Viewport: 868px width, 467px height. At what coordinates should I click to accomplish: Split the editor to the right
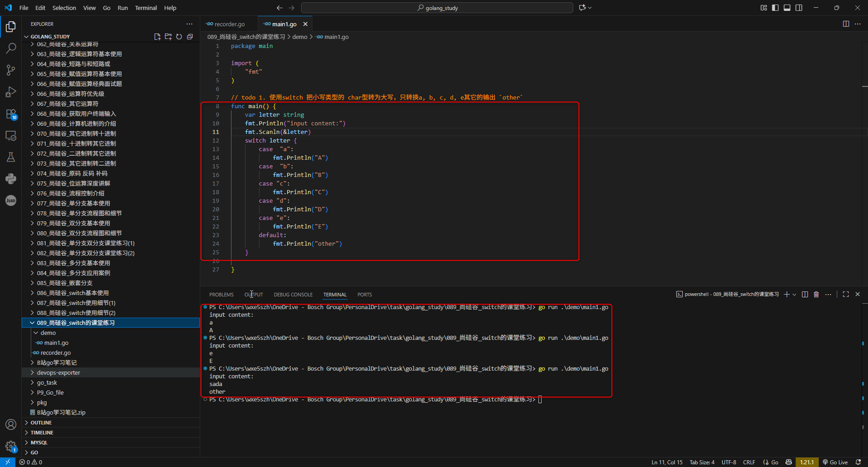[846, 24]
